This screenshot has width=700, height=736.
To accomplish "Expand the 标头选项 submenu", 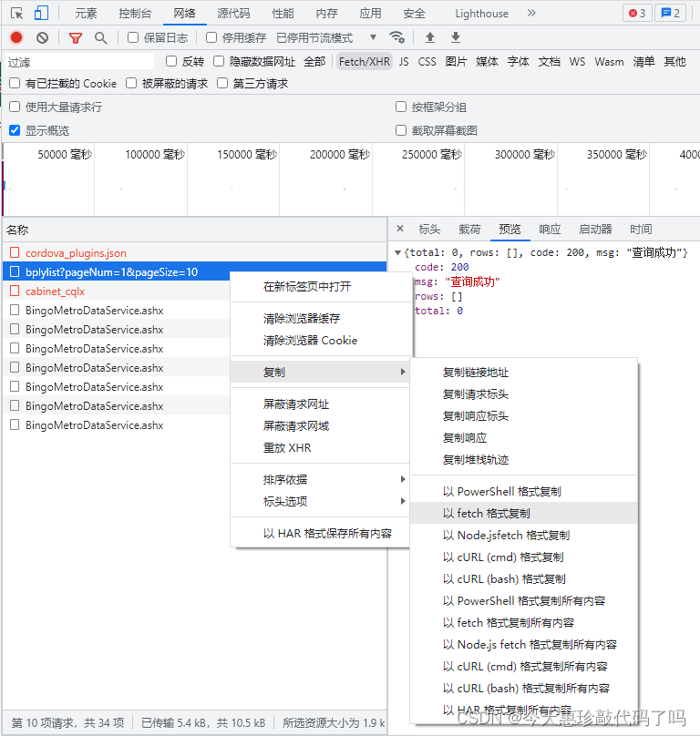I will coord(321,501).
